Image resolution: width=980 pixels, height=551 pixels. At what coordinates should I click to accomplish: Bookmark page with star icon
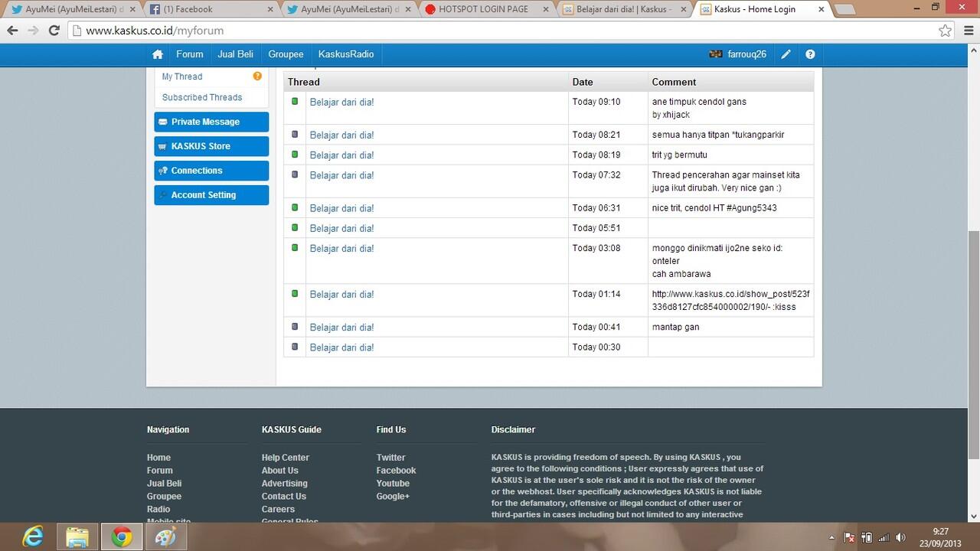(946, 31)
